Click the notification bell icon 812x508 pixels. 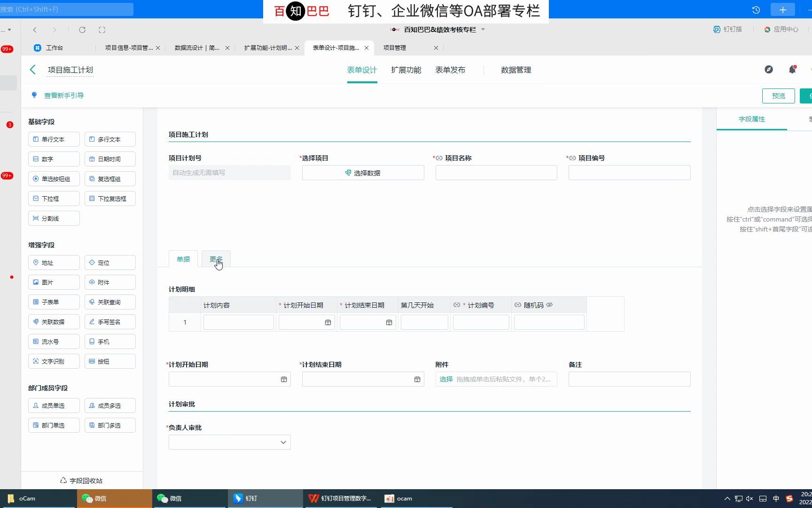point(792,70)
